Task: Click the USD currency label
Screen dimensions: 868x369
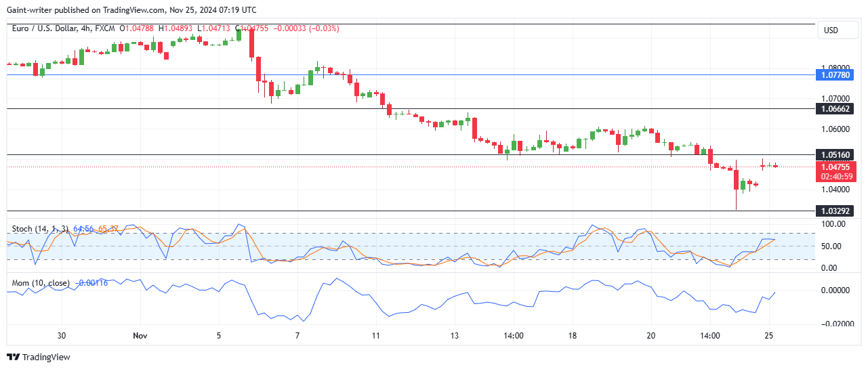Action: [x=831, y=30]
